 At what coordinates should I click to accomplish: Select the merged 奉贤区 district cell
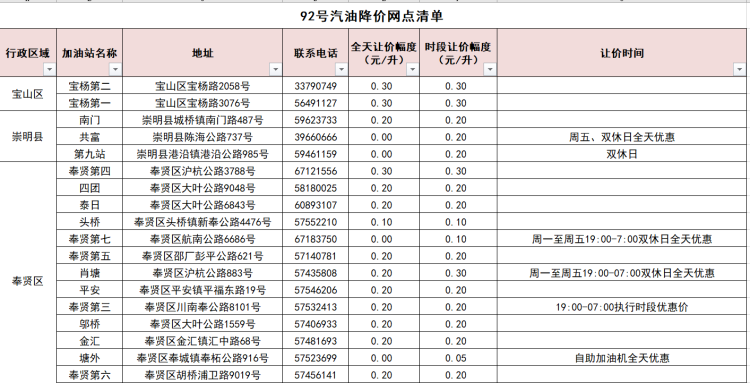[x=28, y=281]
